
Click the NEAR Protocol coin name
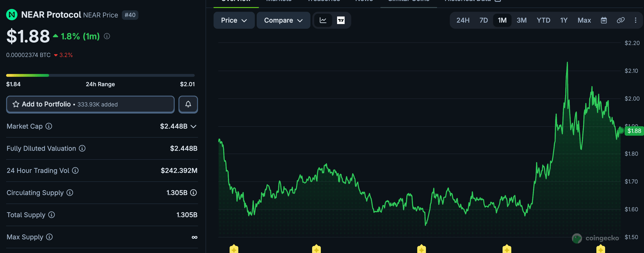coord(51,15)
